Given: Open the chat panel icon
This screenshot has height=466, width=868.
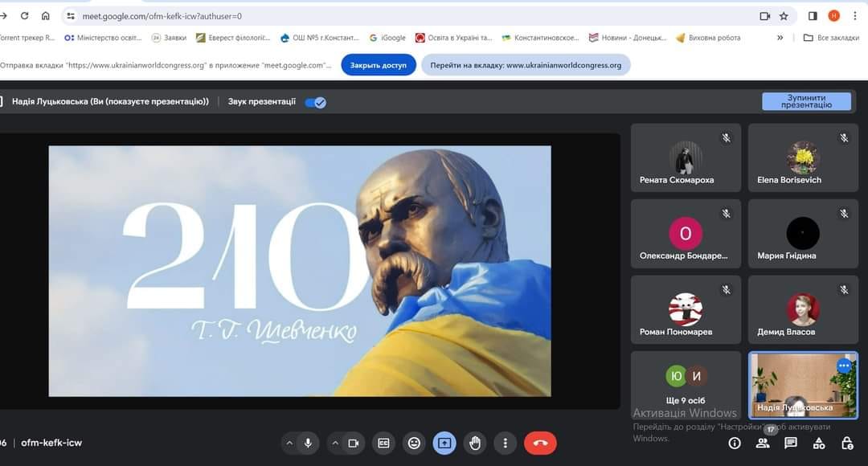Looking at the screenshot, I should pyautogui.click(x=791, y=443).
